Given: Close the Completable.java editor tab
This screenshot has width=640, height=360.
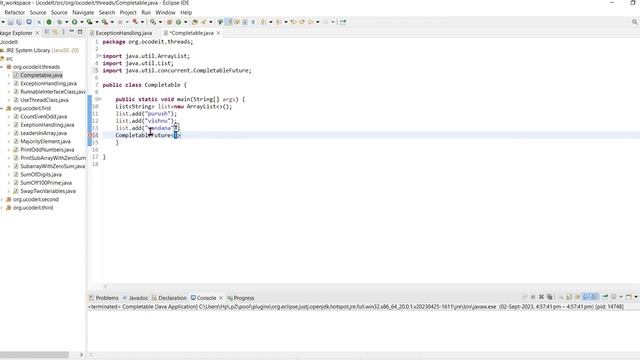Looking at the screenshot, I should coord(218,33).
